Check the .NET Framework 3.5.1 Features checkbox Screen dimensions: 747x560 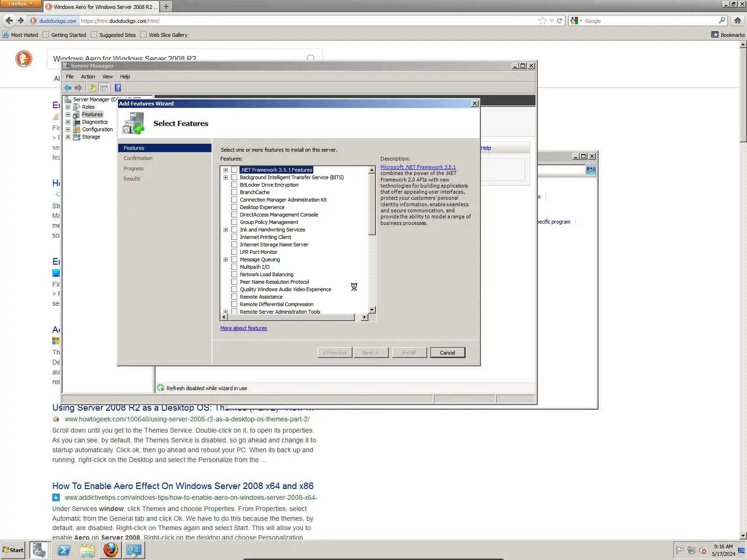234,170
